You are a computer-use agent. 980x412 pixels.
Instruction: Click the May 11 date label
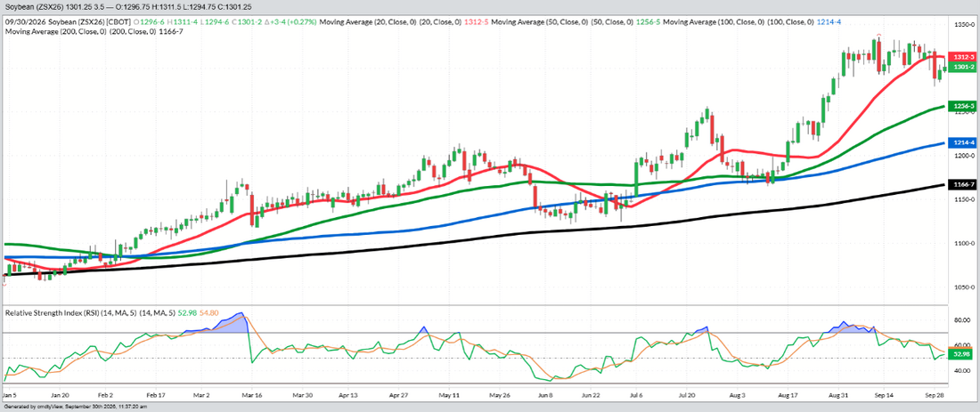click(x=449, y=395)
